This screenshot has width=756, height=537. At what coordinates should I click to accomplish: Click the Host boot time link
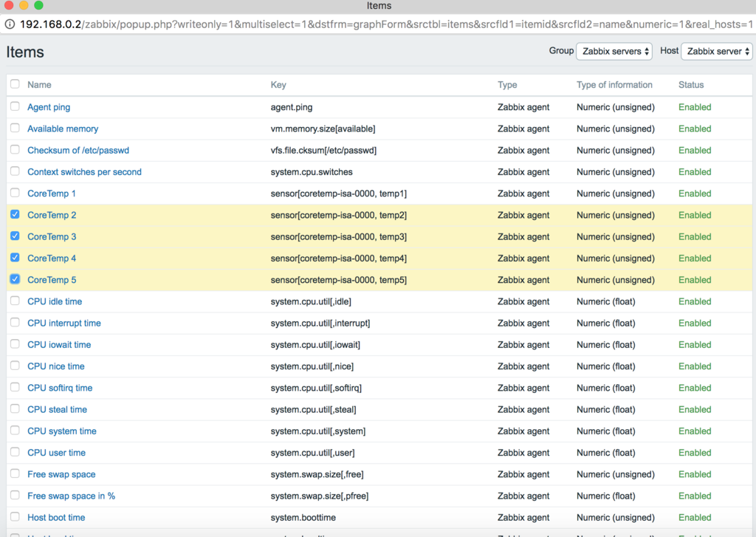(x=56, y=518)
